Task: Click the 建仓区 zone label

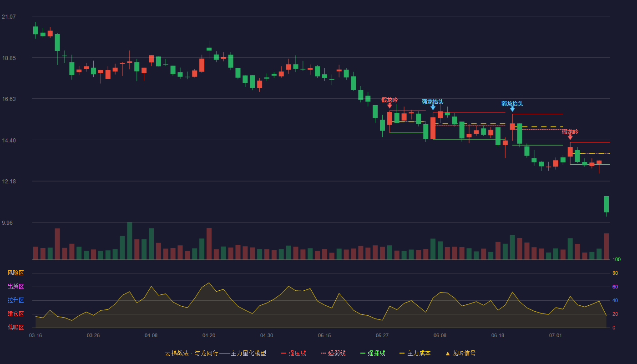Action: 15,314
